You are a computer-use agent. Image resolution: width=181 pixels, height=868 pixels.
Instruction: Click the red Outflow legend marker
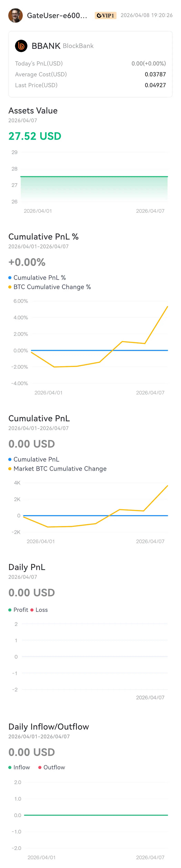40,767
